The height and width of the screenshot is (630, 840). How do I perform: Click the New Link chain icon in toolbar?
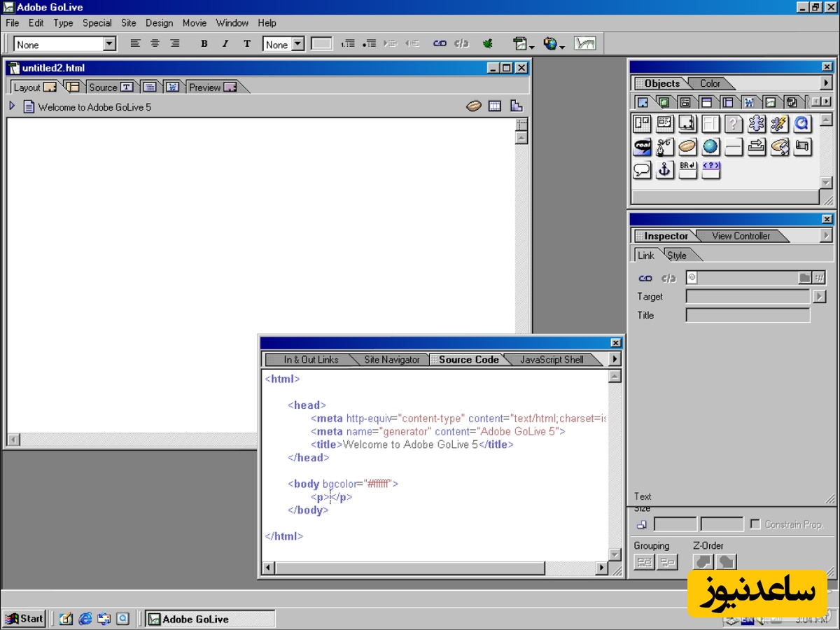tap(440, 44)
